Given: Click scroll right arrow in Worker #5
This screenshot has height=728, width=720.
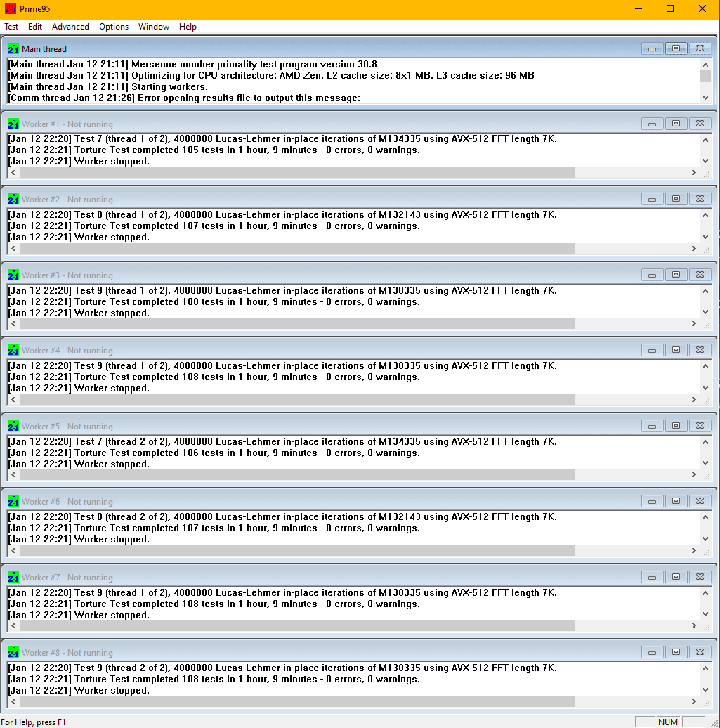Looking at the screenshot, I should click(x=694, y=475).
